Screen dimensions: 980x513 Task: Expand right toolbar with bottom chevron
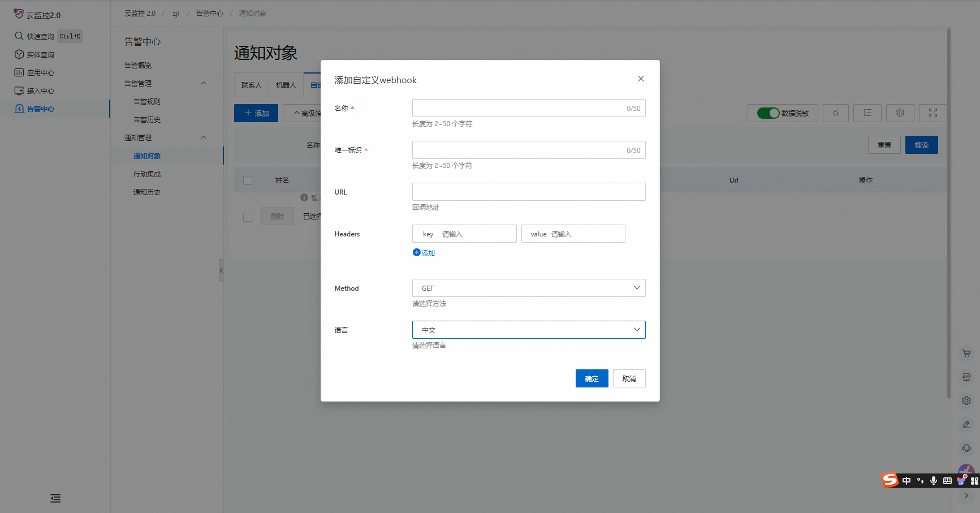(x=966, y=495)
